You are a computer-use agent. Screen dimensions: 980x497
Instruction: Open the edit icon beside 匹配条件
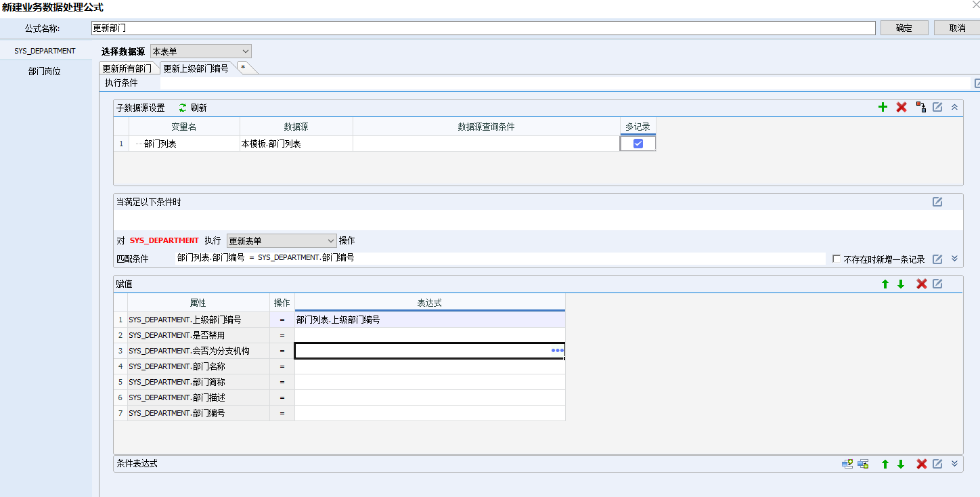click(937, 259)
